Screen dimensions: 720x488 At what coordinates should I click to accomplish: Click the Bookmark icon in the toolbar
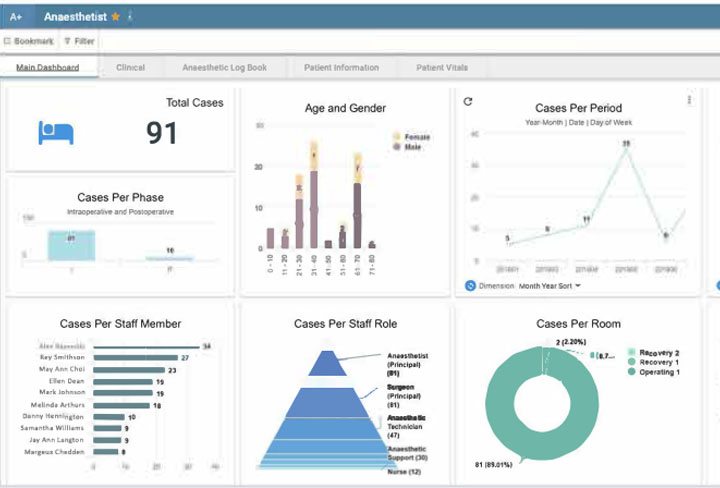[8, 41]
